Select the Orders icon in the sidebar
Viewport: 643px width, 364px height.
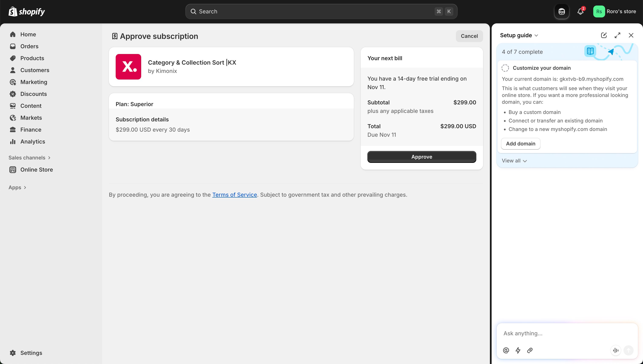13,46
